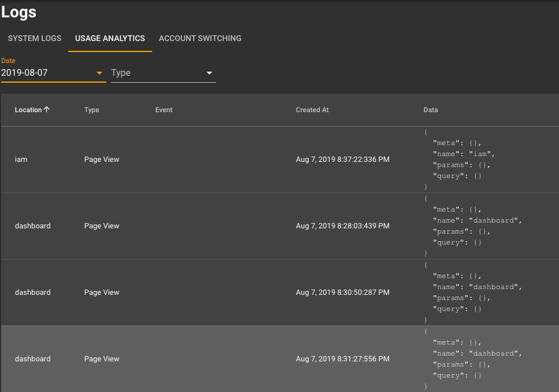Select the iam log row
The height and width of the screenshot is (392, 559).
click(280, 160)
